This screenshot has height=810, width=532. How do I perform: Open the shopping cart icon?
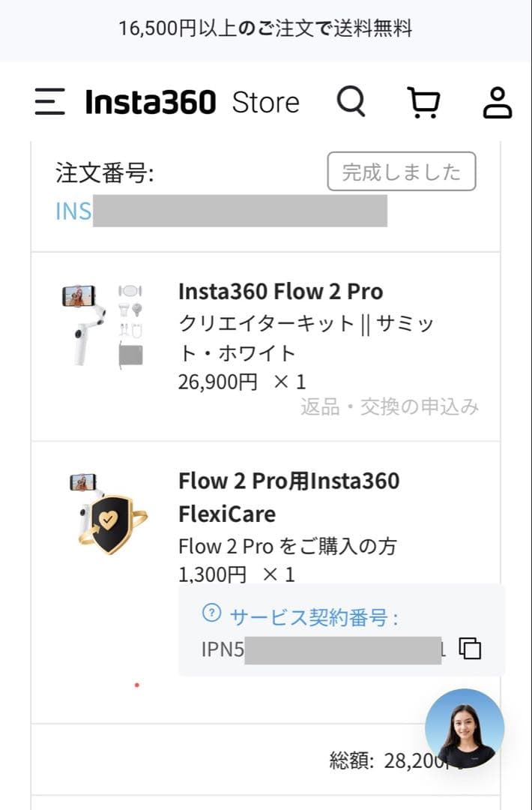pos(424,103)
